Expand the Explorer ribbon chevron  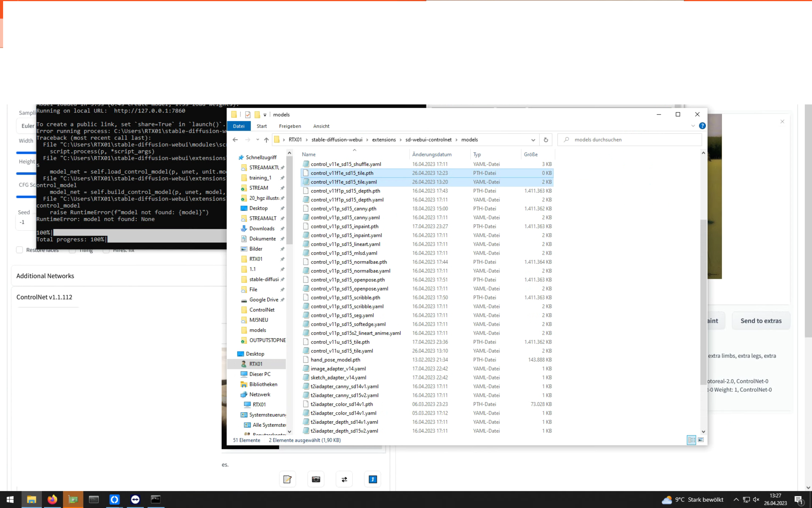point(693,126)
